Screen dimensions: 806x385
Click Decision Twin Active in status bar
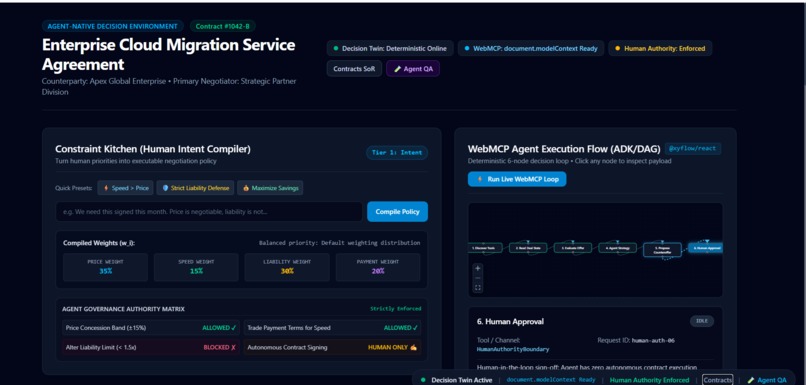coord(461,380)
